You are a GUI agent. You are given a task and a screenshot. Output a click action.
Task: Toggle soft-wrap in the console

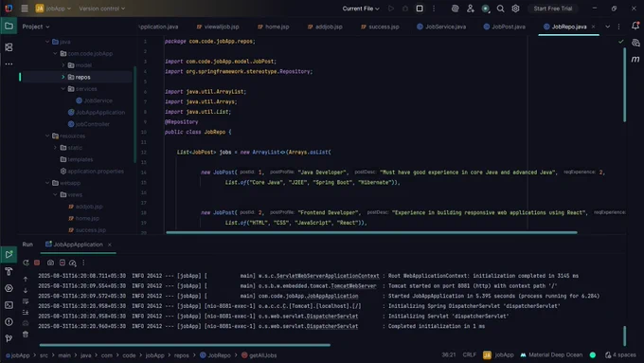pyautogui.click(x=26, y=301)
